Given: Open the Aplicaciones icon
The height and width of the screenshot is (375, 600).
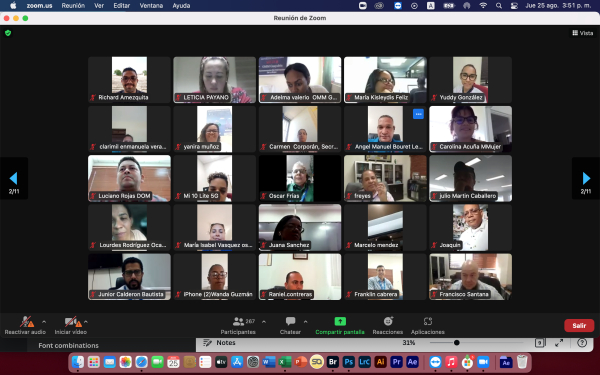Looking at the screenshot, I should 428,321.
